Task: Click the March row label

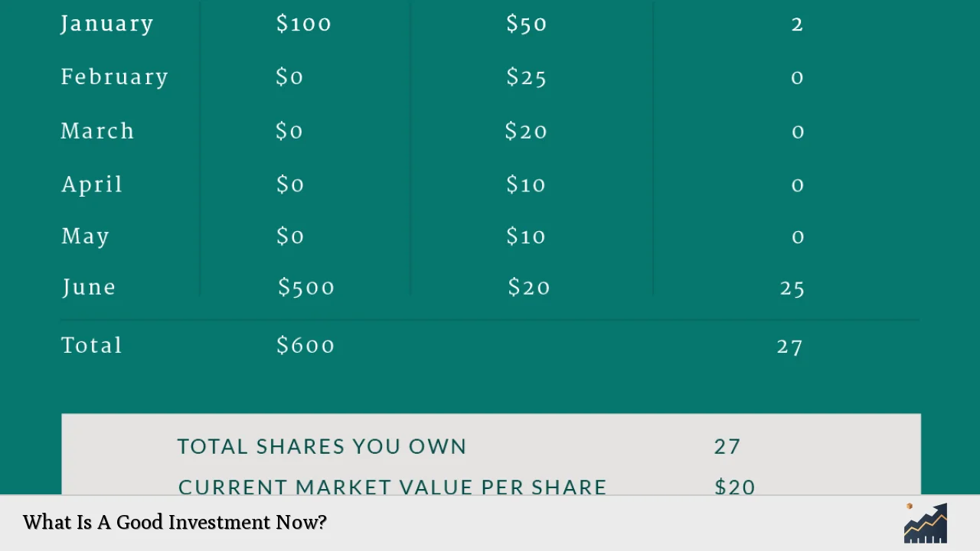Action: [97, 131]
